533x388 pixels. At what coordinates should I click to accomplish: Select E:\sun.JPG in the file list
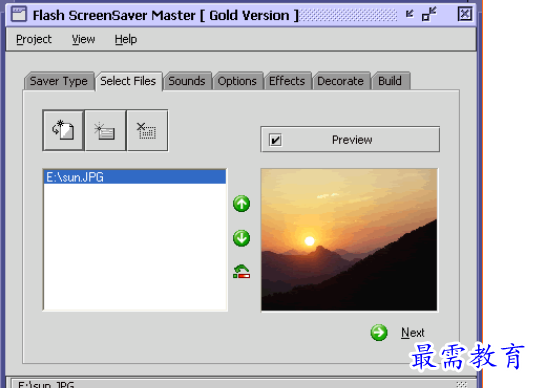tap(135, 177)
